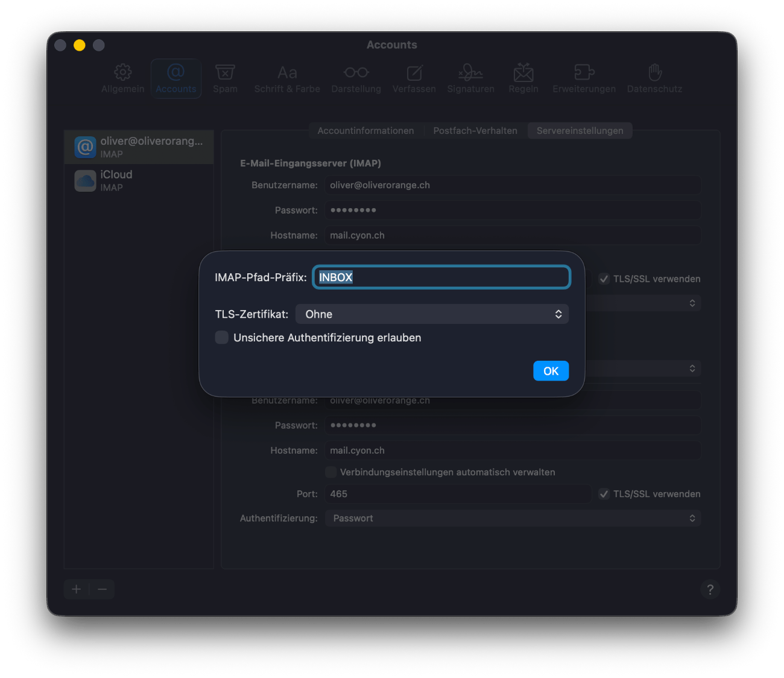Switch to the Accountinformationen tab
Image resolution: width=784 pixels, height=678 pixels.
tap(365, 131)
